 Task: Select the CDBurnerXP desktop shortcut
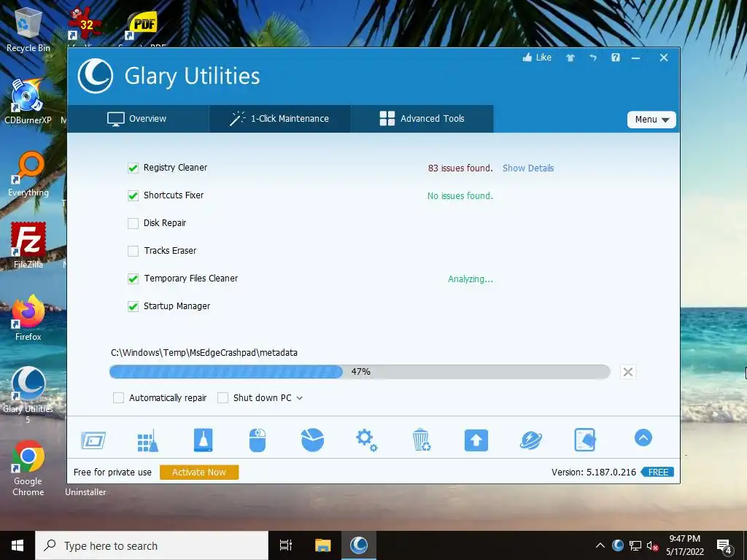[x=28, y=102]
